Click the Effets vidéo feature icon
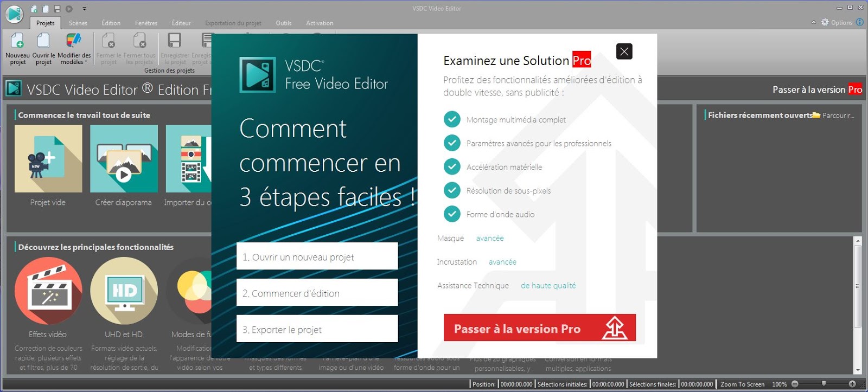The height and width of the screenshot is (392, 868). [48, 291]
